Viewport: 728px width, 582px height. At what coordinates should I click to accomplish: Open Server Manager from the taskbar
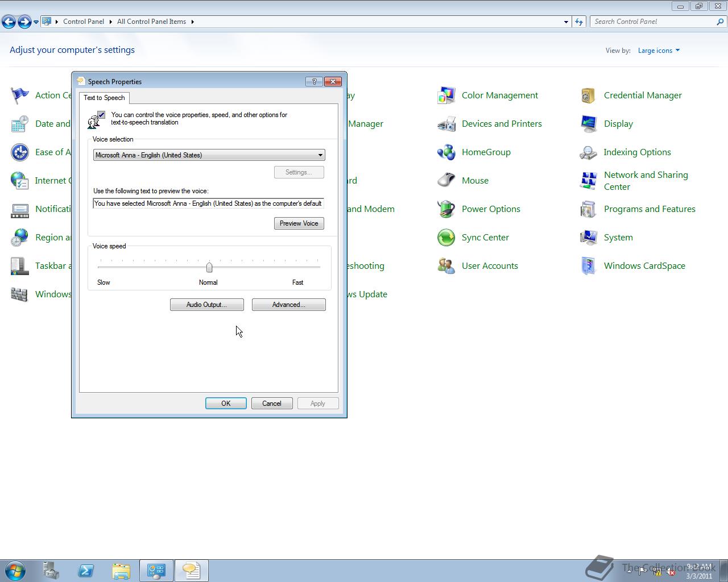click(x=51, y=571)
